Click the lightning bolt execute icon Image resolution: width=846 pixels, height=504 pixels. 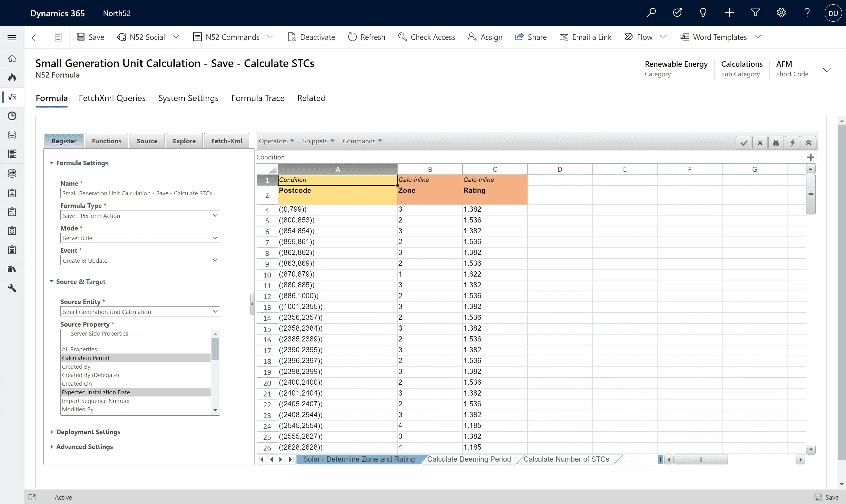click(792, 143)
